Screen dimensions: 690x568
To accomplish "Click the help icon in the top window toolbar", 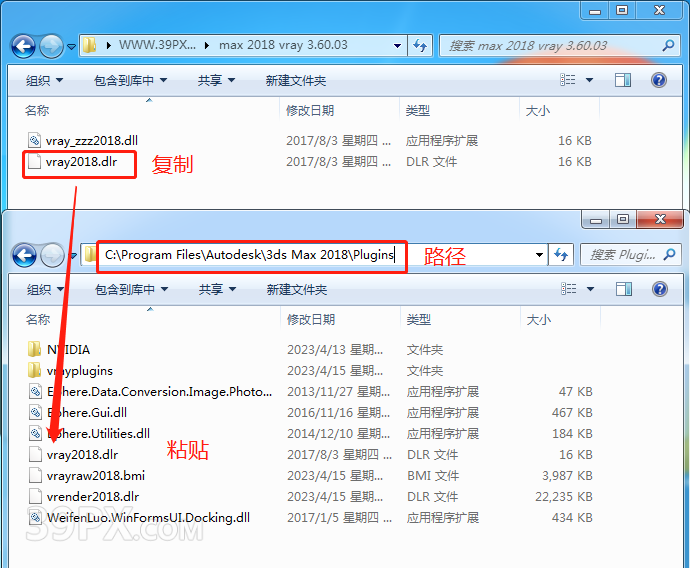I will [659, 80].
